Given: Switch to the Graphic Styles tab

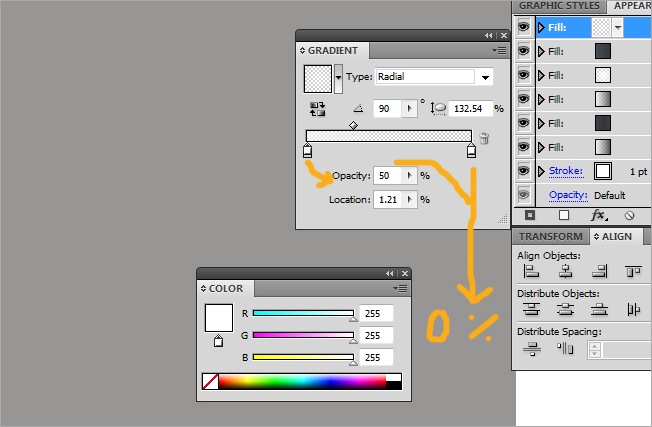Looking at the screenshot, I should tap(559, 6).
